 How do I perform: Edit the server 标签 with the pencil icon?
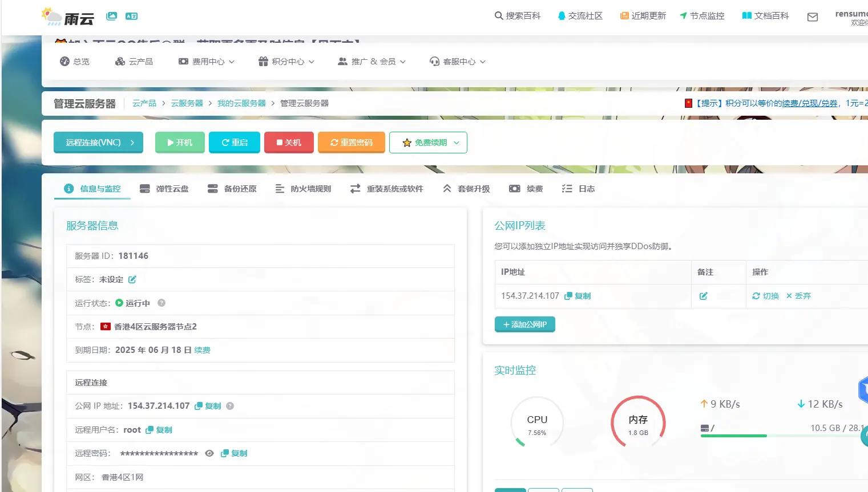[132, 279]
